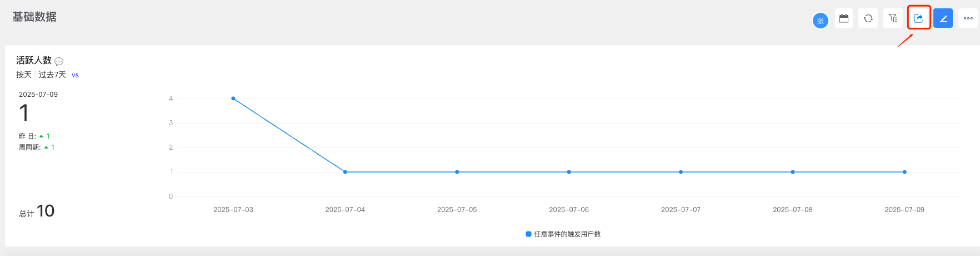This screenshot has width=980, height=256.
Task: Click the data point for 2025-07-08
Action: point(793,172)
